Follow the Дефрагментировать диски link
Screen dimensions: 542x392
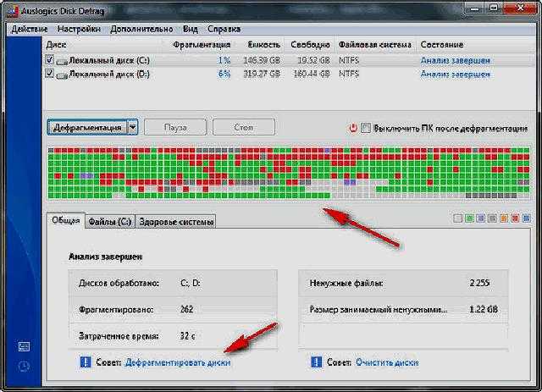point(178,362)
